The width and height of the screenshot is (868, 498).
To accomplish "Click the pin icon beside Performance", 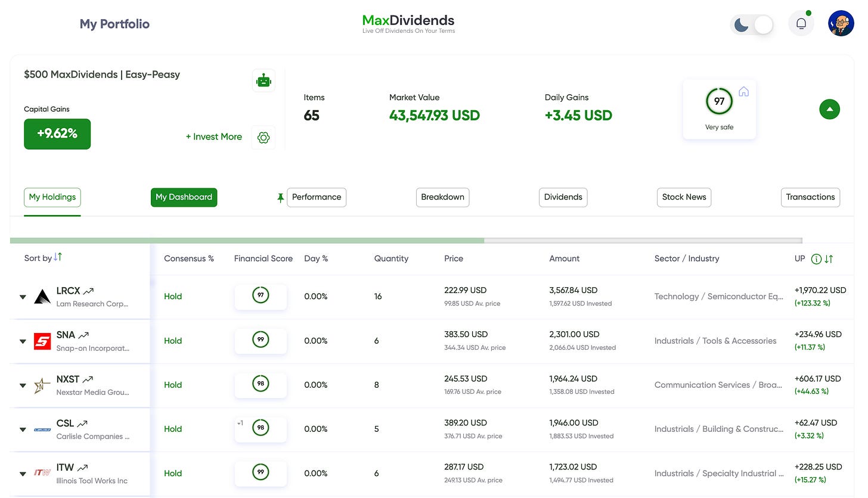I will pyautogui.click(x=280, y=198).
